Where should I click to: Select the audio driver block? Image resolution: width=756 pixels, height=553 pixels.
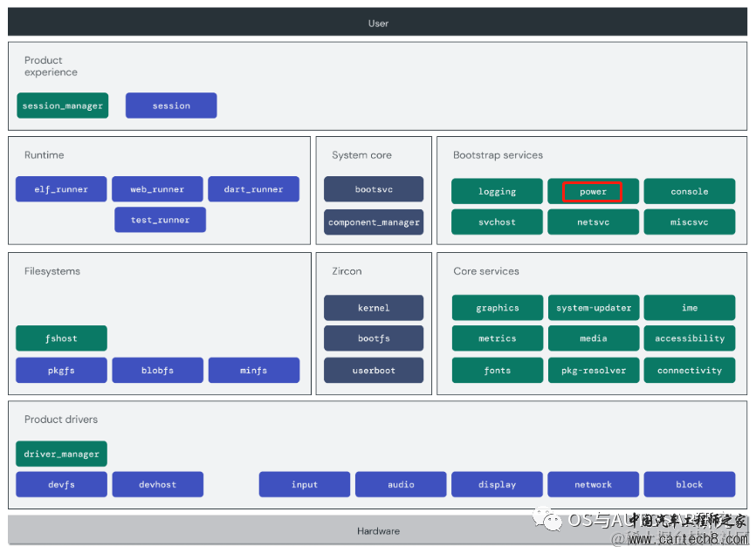[401, 484]
